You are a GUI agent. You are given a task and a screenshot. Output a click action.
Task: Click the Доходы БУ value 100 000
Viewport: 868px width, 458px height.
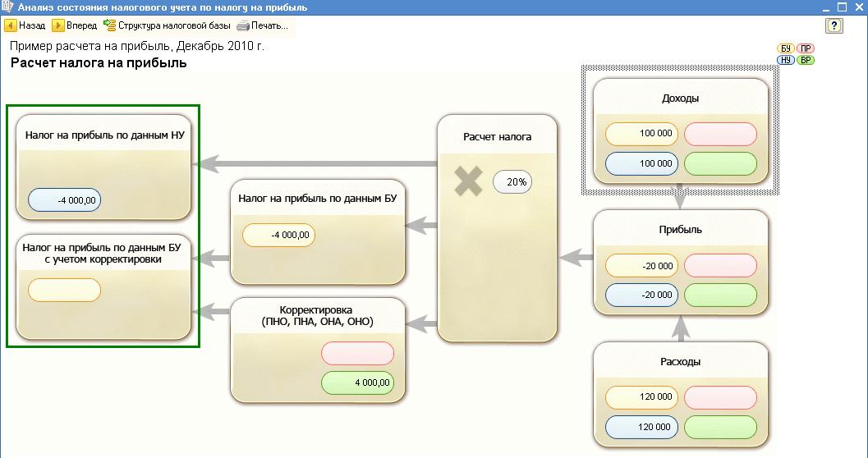(641, 134)
